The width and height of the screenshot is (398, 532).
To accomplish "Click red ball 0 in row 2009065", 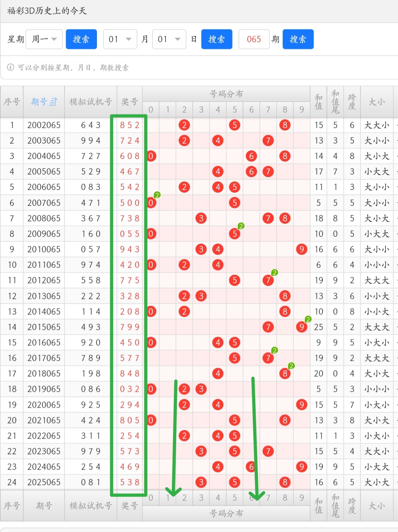I will [151, 234].
